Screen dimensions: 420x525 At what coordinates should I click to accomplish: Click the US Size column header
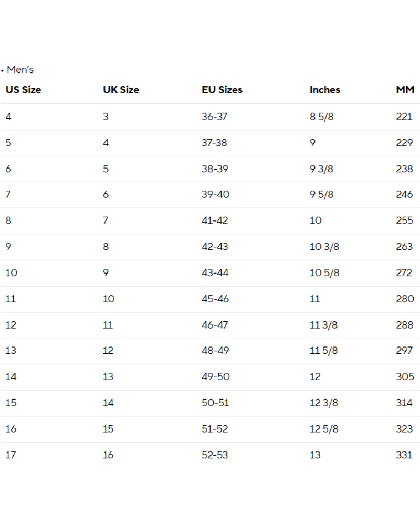23,90
